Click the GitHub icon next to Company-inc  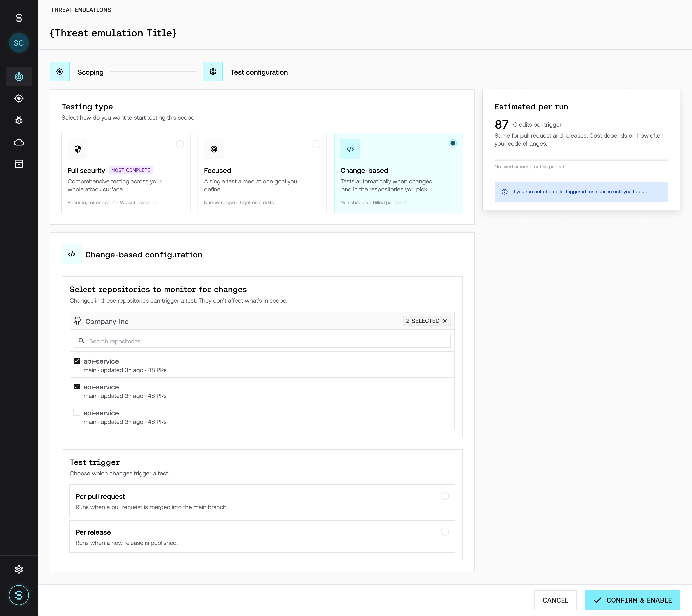point(78,321)
